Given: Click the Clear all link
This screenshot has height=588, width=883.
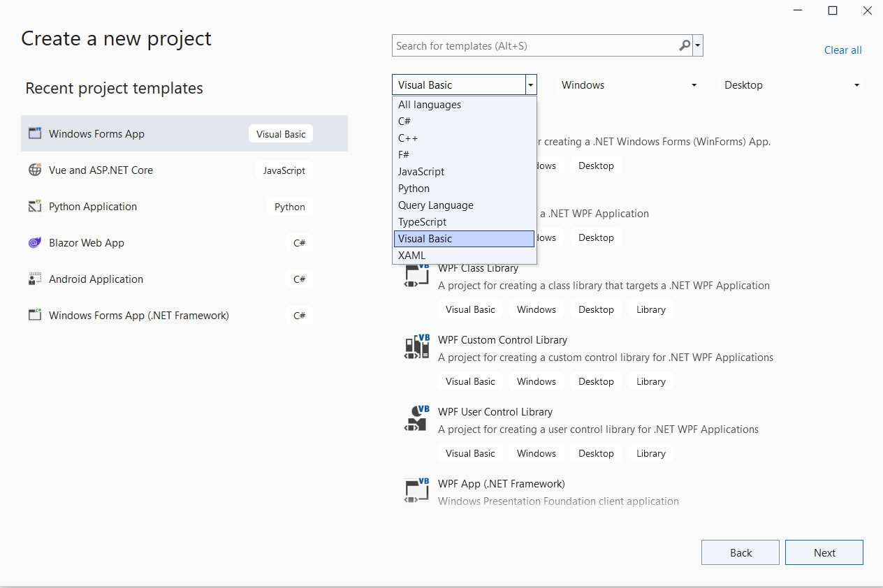Looking at the screenshot, I should [842, 50].
